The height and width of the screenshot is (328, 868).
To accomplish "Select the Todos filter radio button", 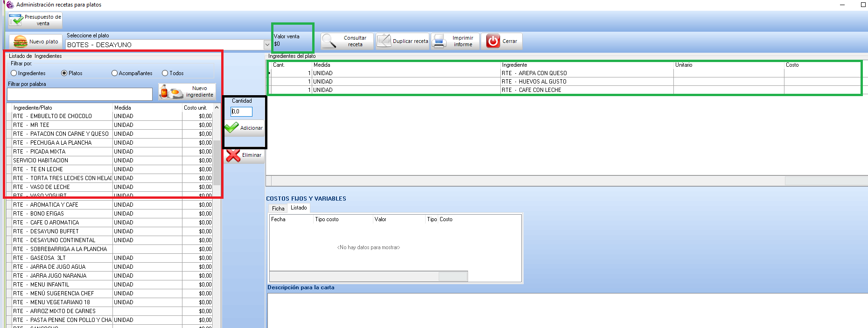I will pos(165,73).
